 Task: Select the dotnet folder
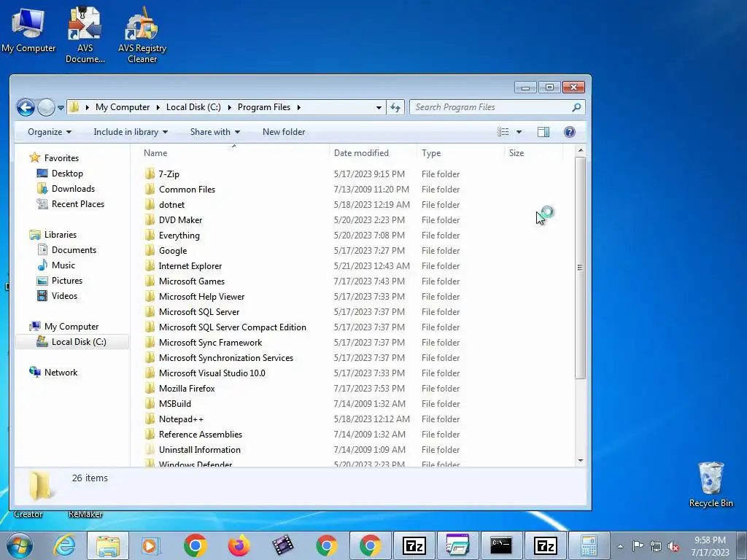pyautogui.click(x=171, y=205)
